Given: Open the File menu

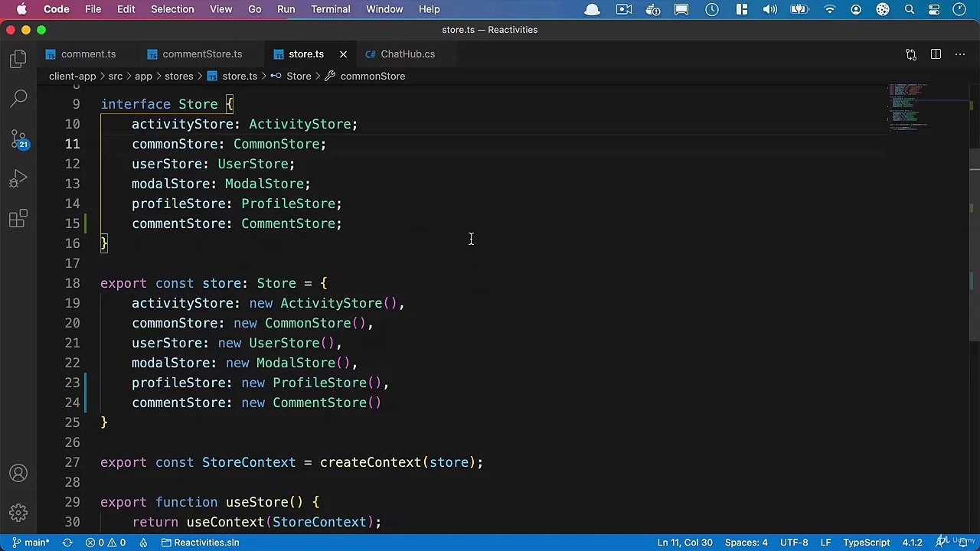Looking at the screenshot, I should [x=93, y=9].
